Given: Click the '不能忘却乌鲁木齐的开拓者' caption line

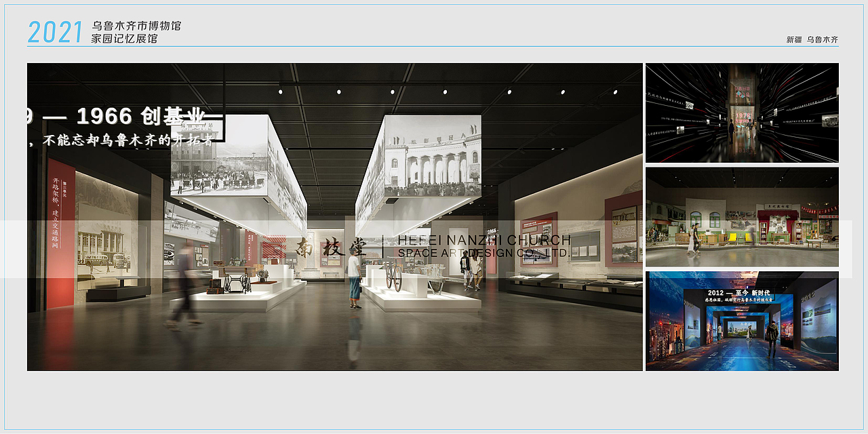Looking at the screenshot, I should click(x=128, y=140).
